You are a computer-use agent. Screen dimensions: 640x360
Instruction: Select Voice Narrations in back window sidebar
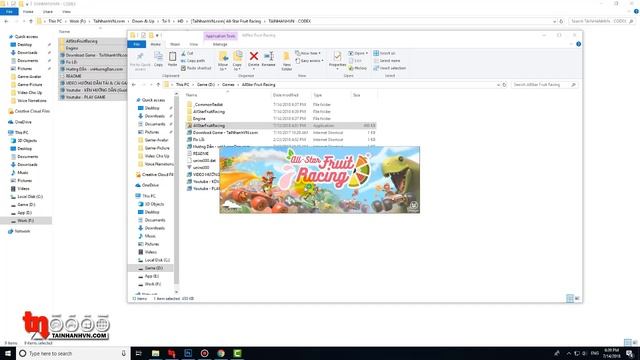point(31,100)
